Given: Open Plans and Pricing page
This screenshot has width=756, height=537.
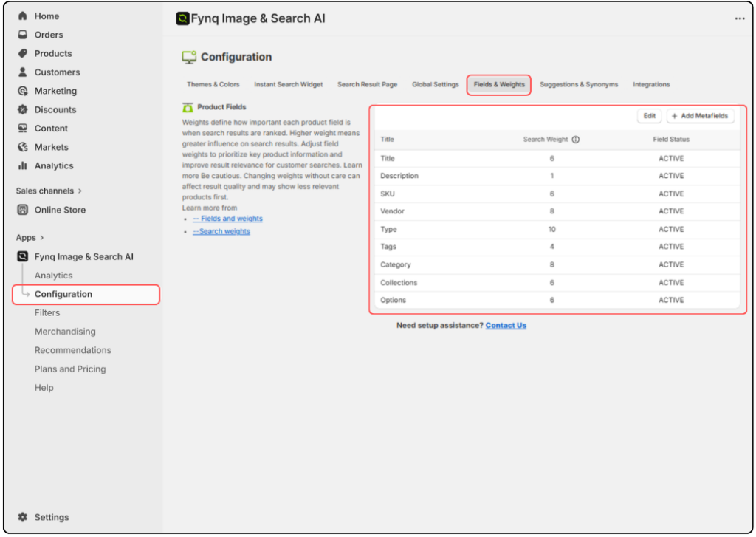Looking at the screenshot, I should point(70,369).
